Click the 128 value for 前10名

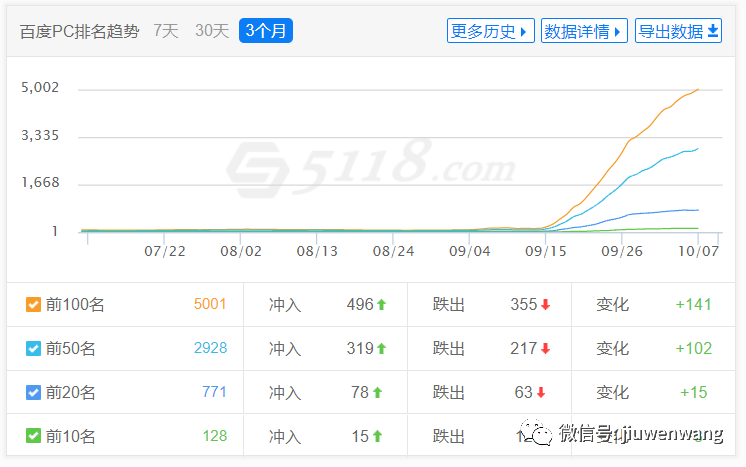pyautogui.click(x=215, y=436)
